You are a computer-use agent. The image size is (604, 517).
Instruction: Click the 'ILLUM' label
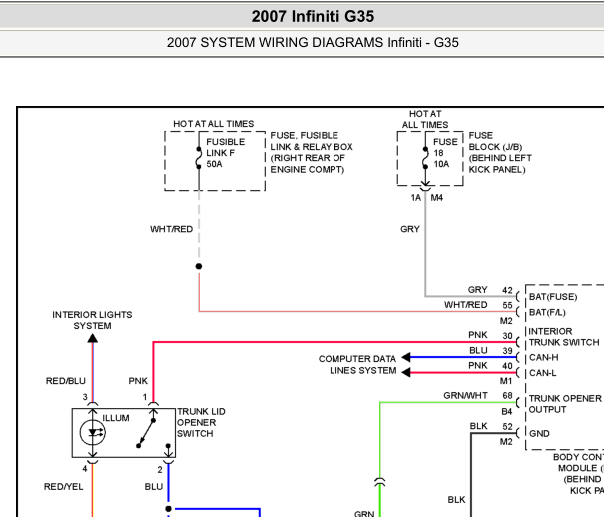click(x=116, y=418)
